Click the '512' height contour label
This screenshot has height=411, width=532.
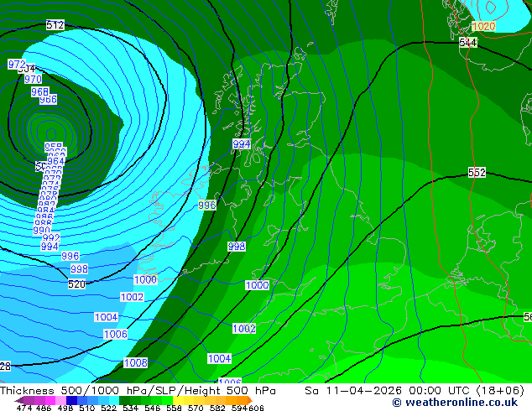coord(55,25)
